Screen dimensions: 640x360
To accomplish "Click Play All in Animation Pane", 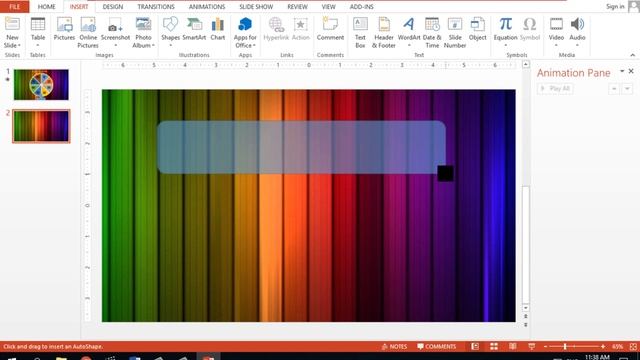I will (x=555, y=89).
